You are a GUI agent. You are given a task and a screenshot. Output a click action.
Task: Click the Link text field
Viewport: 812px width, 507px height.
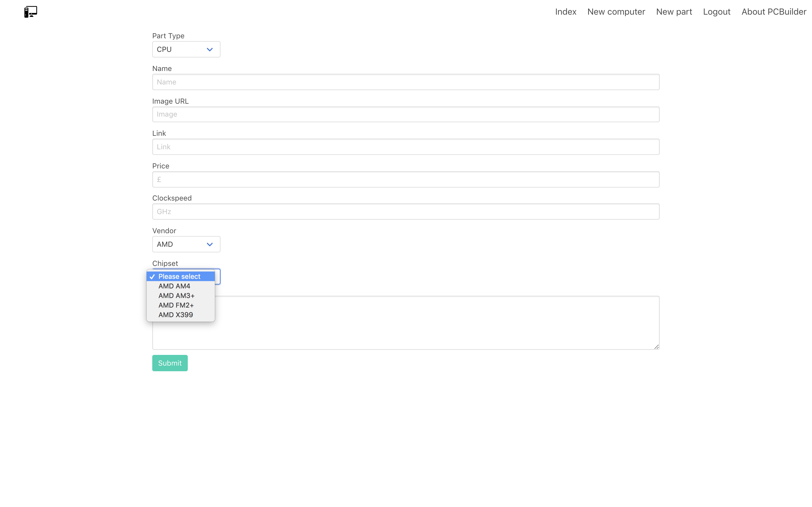406,147
